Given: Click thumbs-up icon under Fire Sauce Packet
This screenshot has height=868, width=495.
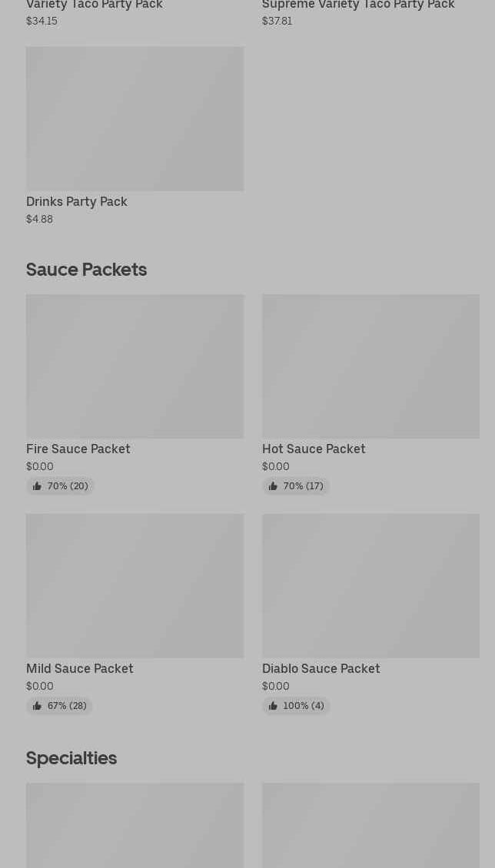Looking at the screenshot, I should coord(37,486).
